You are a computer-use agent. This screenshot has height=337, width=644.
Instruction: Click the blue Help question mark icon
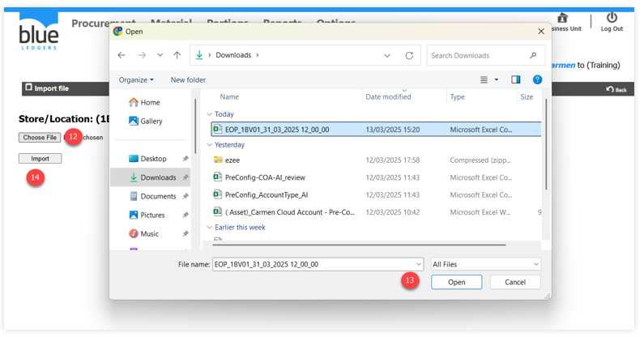click(537, 79)
